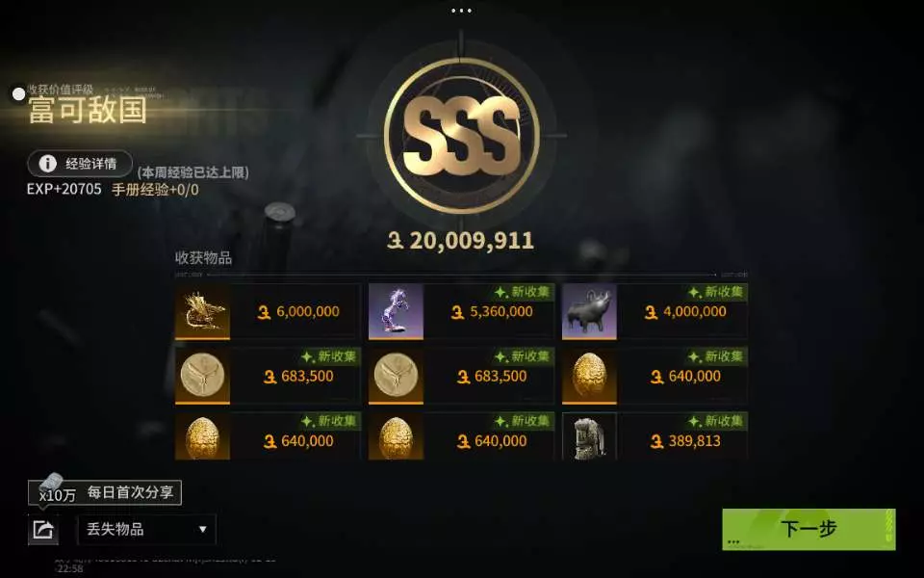Open the 丢失物品 dropdown

(x=146, y=529)
